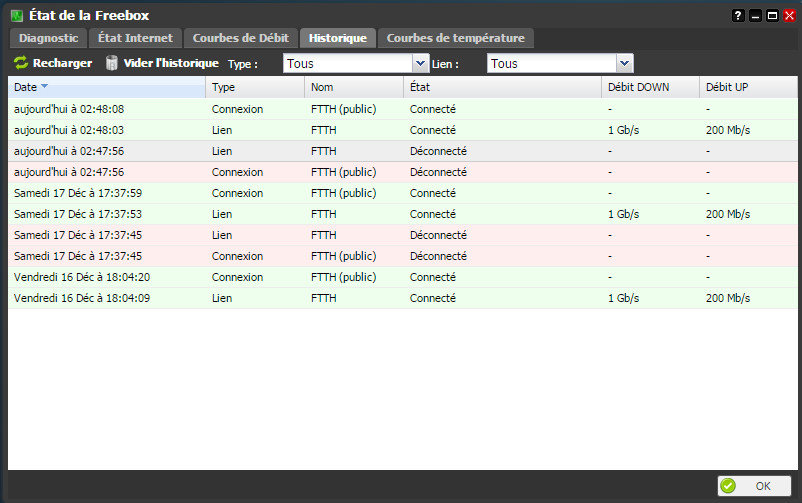The width and height of the screenshot is (802, 503).
Task: Minimize the État de la Freebox window
Action: (755, 16)
